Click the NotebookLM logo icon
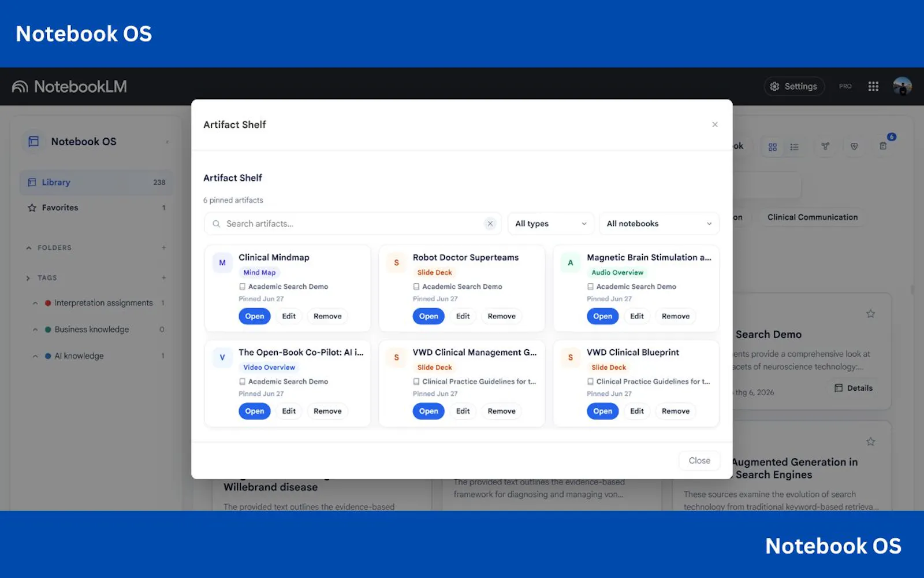The image size is (924, 578). point(20,87)
